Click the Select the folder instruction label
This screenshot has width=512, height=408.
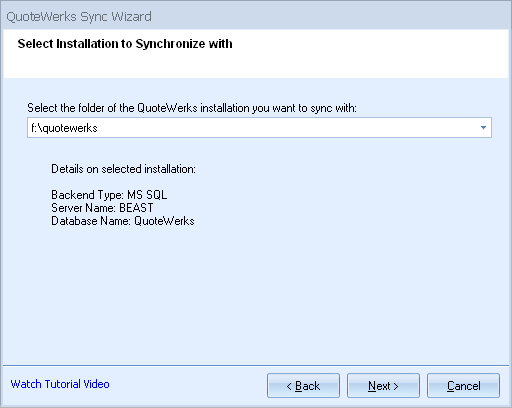[x=192, y=108]
